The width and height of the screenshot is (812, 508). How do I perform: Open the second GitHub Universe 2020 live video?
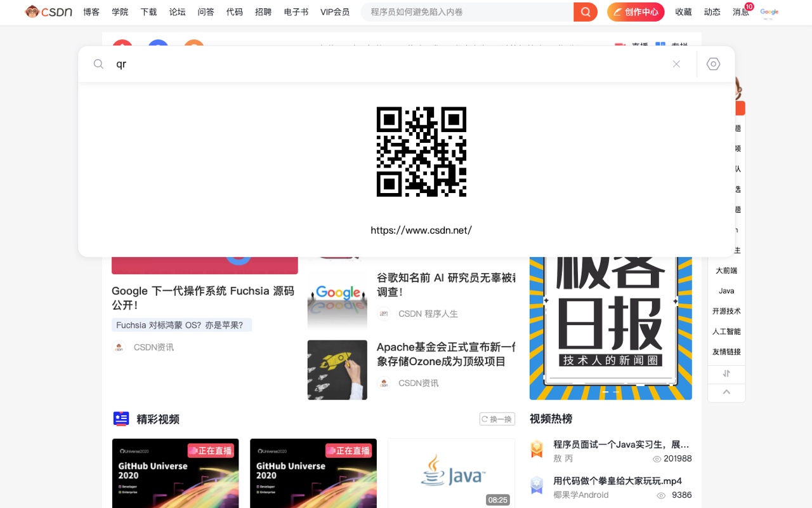[313, 473]
